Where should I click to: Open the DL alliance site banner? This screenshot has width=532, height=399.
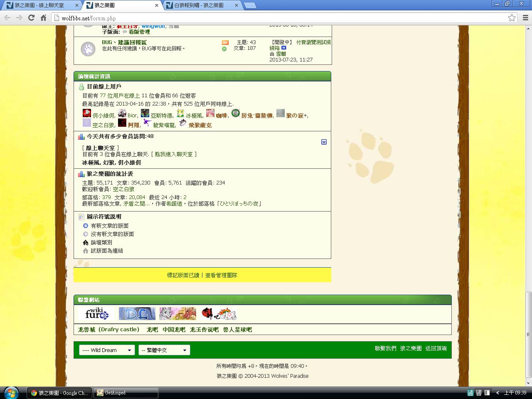tap(137, 314)
